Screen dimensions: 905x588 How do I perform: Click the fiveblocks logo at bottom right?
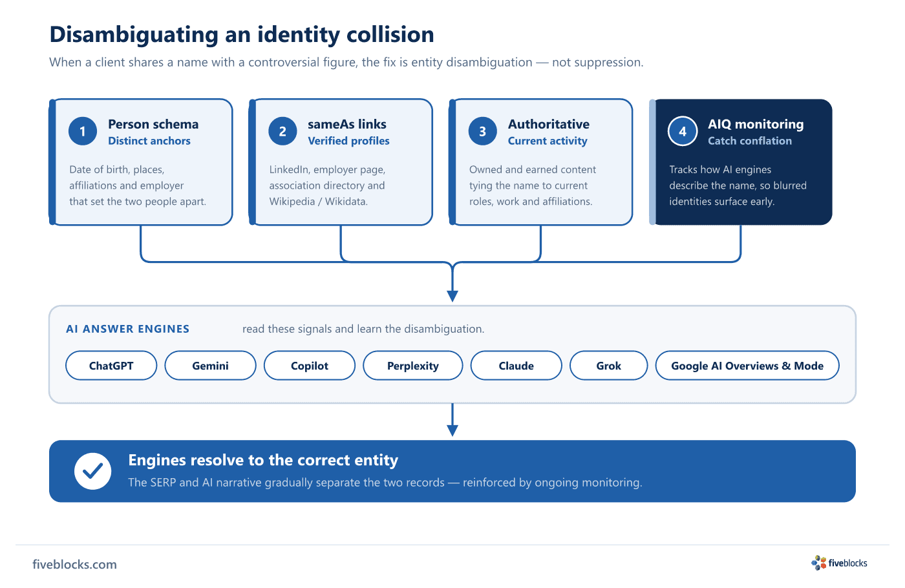click(839, 563)
